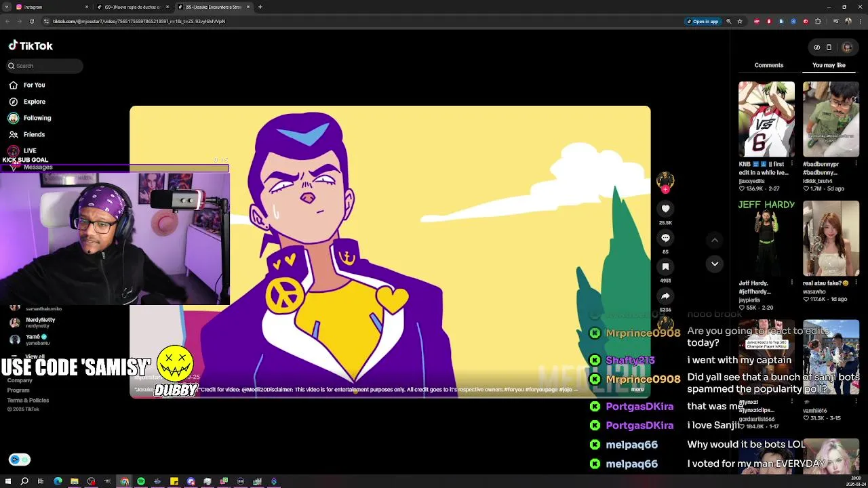Open the KNB first edit video thumbnail
The image size is (868, 488).
click(766, 119)
